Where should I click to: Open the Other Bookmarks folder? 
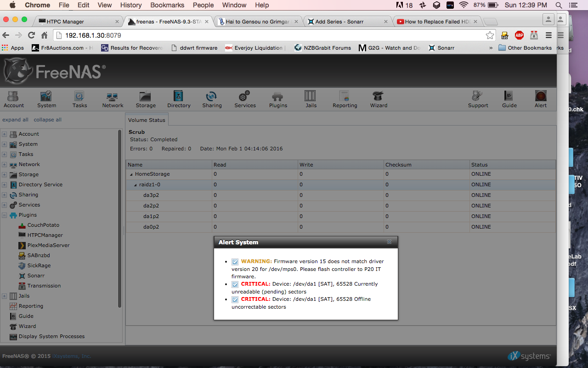[525, 48]
